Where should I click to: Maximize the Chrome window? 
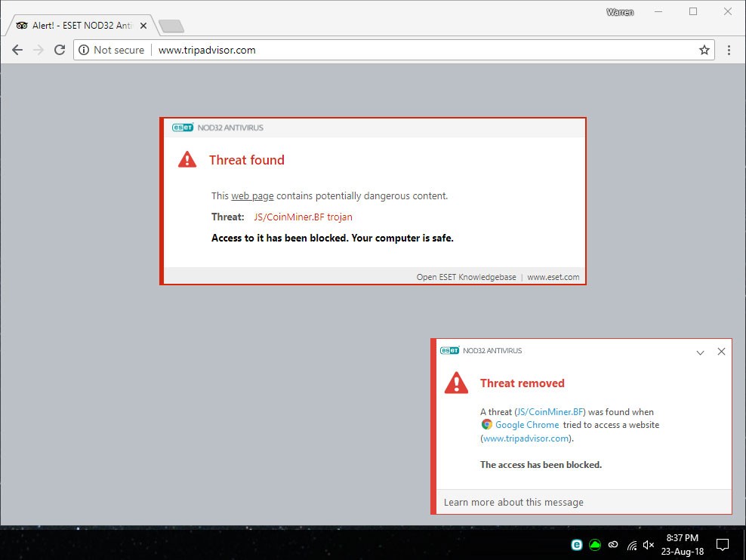[693, 11]
